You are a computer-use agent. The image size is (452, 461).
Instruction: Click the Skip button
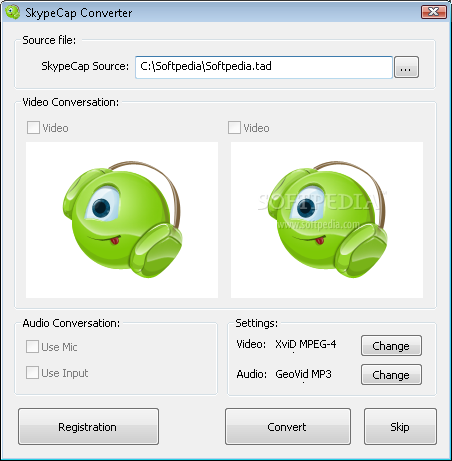pyautogui.click(x=400, y=427)
